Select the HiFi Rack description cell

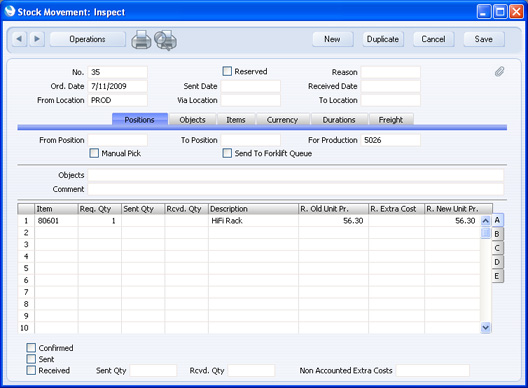(x=253, y=221)
